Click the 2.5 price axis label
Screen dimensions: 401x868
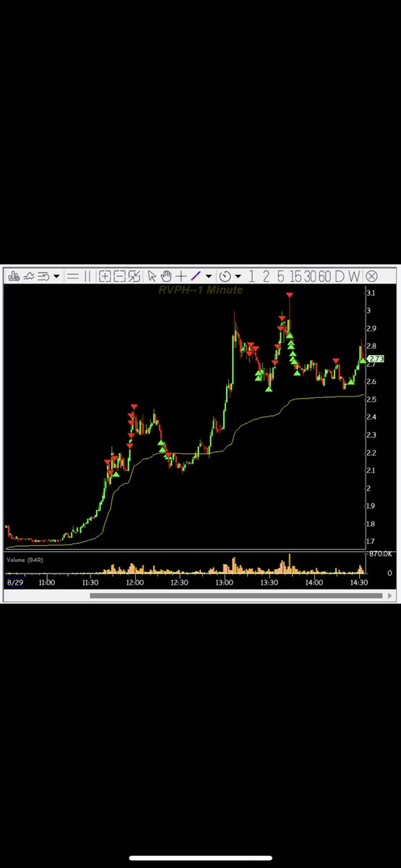371,399
